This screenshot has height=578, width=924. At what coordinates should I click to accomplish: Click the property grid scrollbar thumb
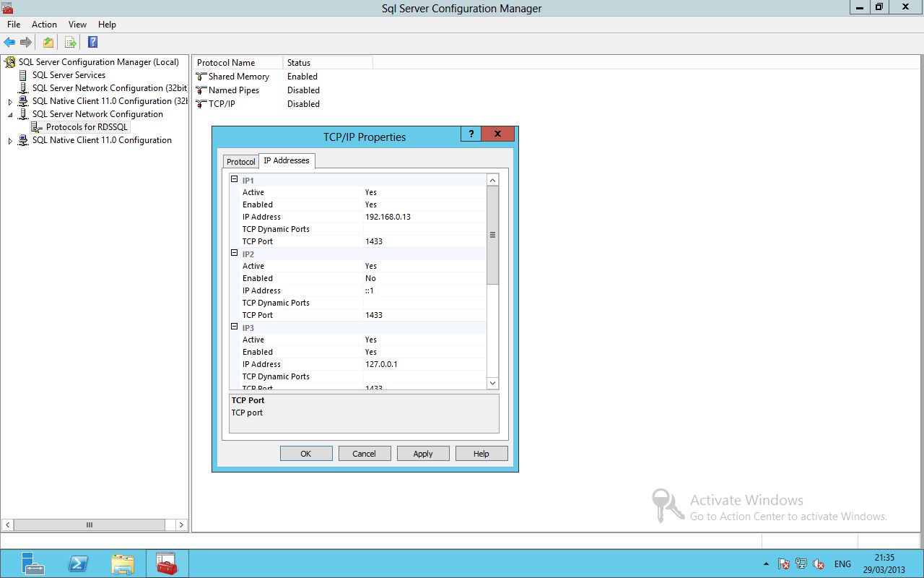(493, 235)
